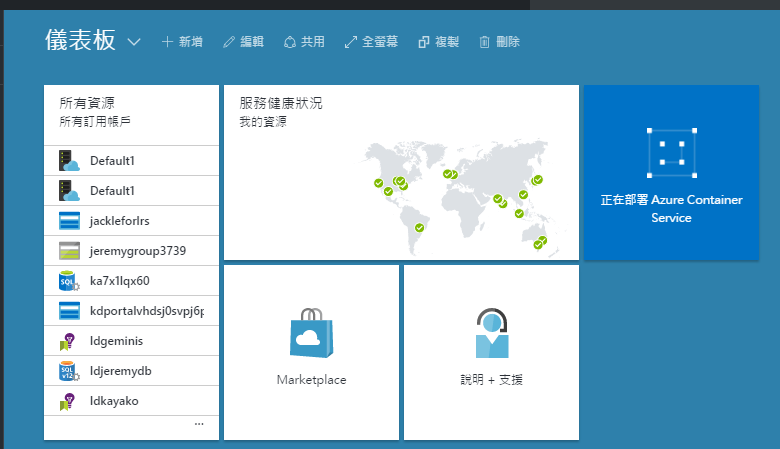Open the ldjeremydb resource name
The width and height of the screenshot is (780, 449).
120,371
